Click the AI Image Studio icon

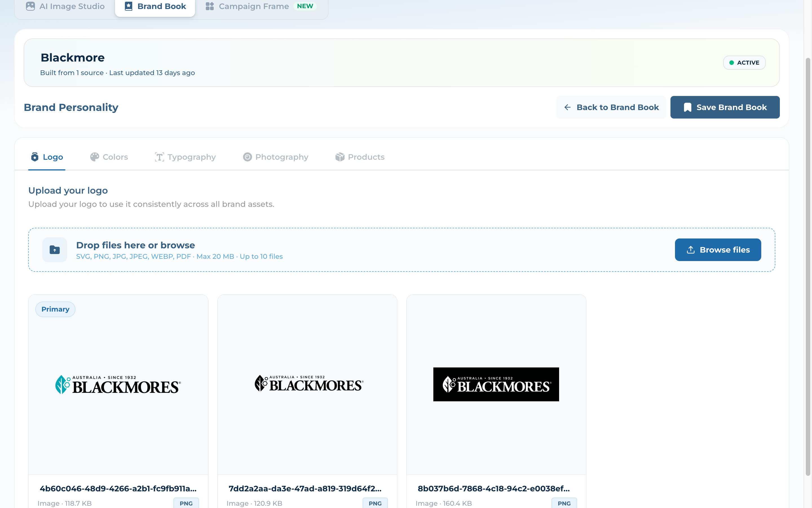tap(30, 6)
